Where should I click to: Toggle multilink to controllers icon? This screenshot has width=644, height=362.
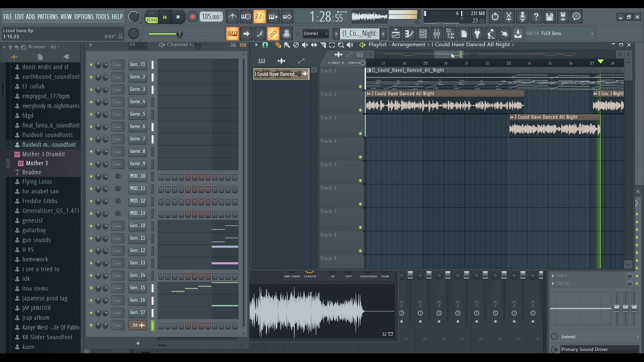pyautogui.click(x=273, y=34)
